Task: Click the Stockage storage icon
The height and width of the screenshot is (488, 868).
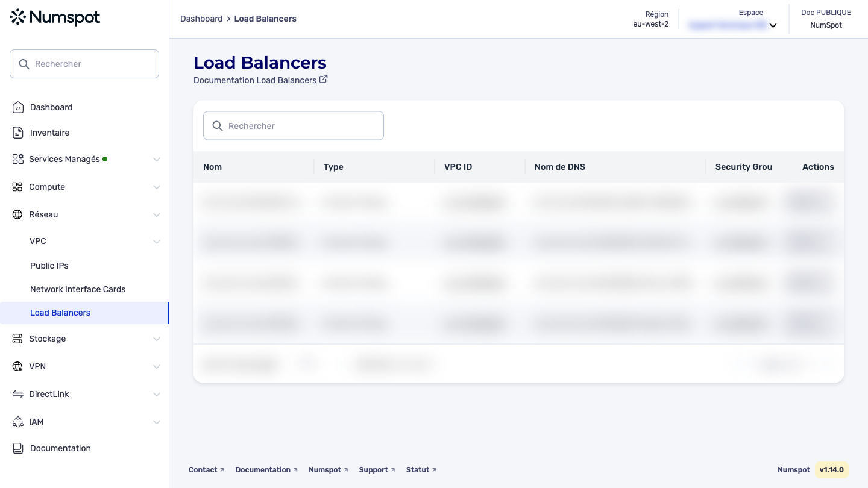Action: coord(17,339)
